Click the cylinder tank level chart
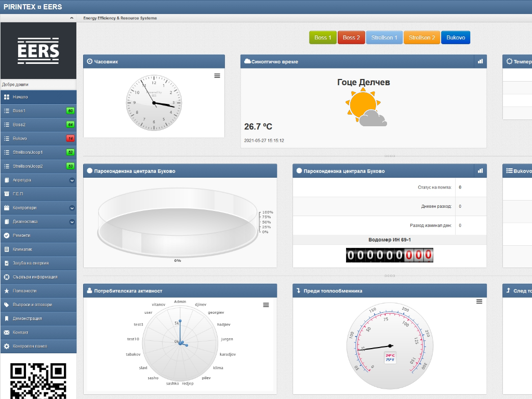 pos(178,222)
